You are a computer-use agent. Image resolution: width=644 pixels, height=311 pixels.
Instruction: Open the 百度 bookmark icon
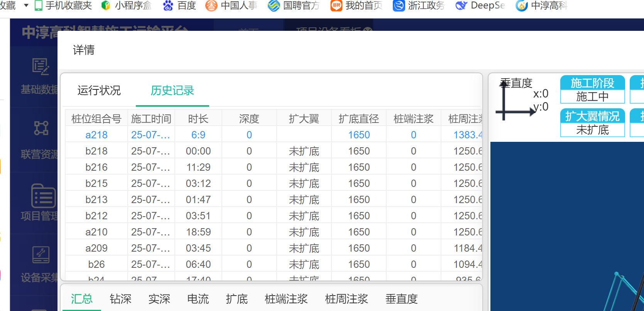click(x=168, y=5)
